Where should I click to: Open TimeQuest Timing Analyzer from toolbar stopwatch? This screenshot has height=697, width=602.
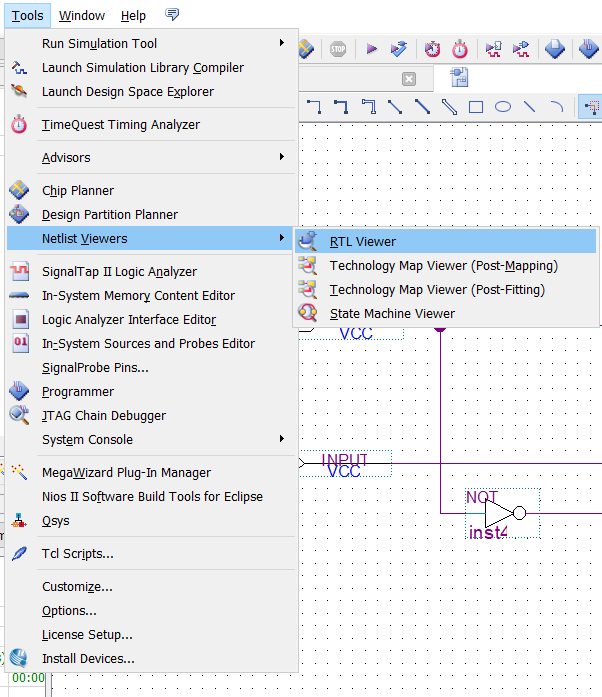[x=460, y=49]
